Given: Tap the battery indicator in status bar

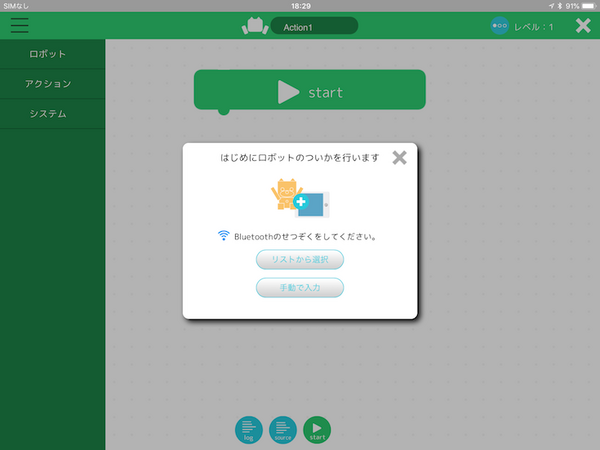Looking at the screenshot, I should coord(586,5).
